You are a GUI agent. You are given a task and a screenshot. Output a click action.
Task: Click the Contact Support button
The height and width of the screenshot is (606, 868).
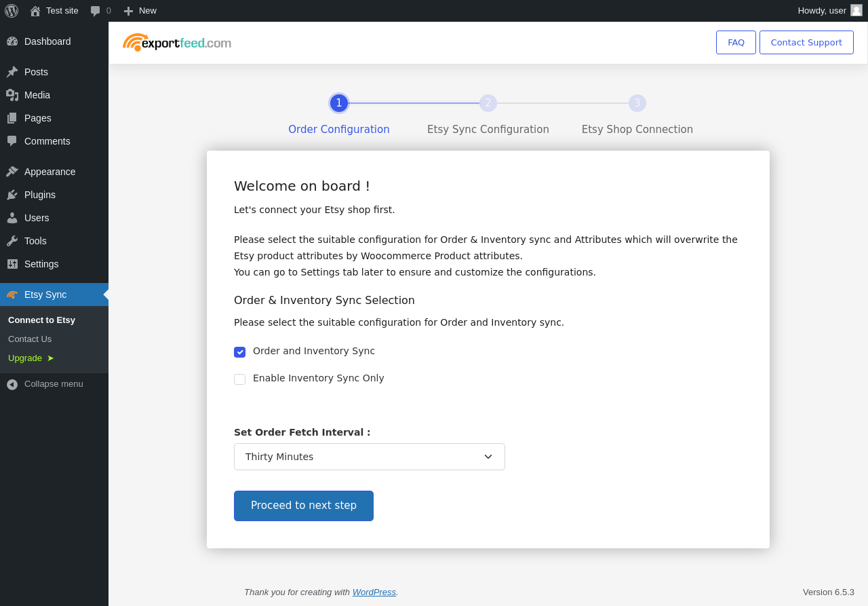[806, 42]
